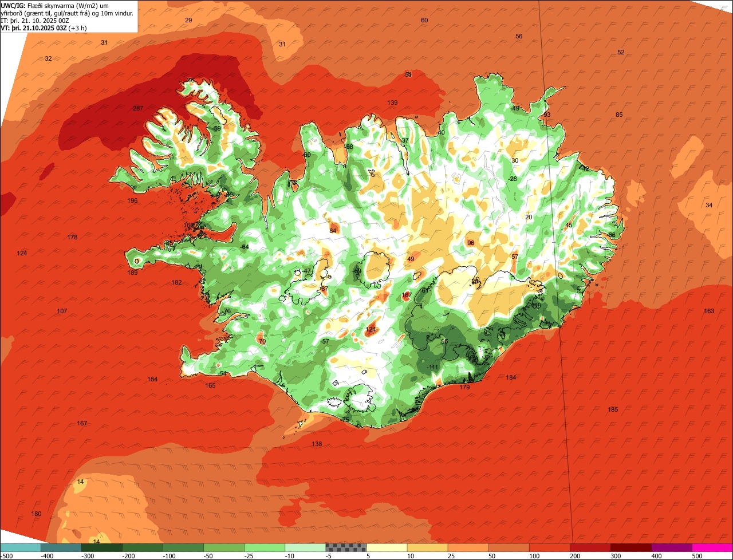
Task: Select the legend swatch between -100 and -50
Action: [183, 547]
